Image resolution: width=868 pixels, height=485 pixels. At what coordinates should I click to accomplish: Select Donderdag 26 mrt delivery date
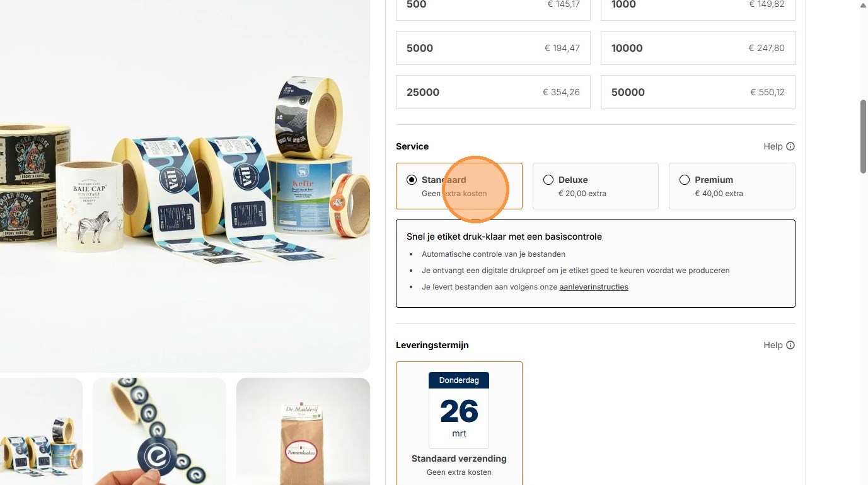point(459,423)
